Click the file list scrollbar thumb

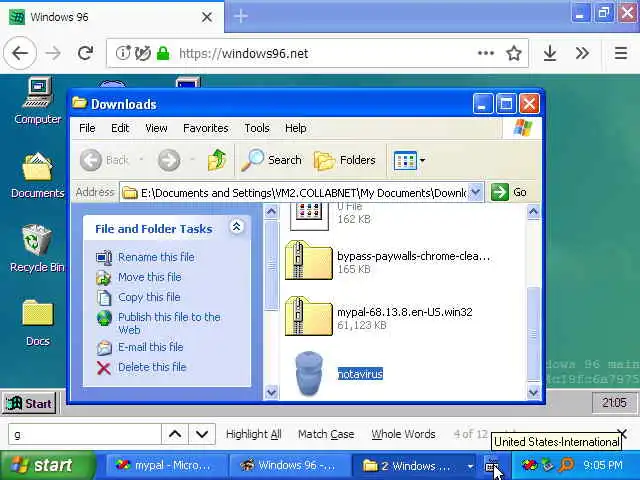click(533, 334)
